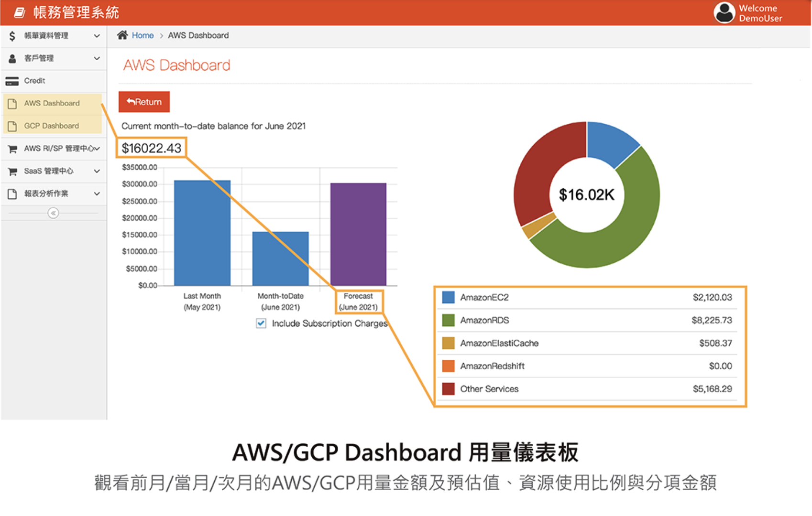Click the Month-toDate bar
Image resolution: width=812 pixels, height=516 pixels.
[280, 259]
